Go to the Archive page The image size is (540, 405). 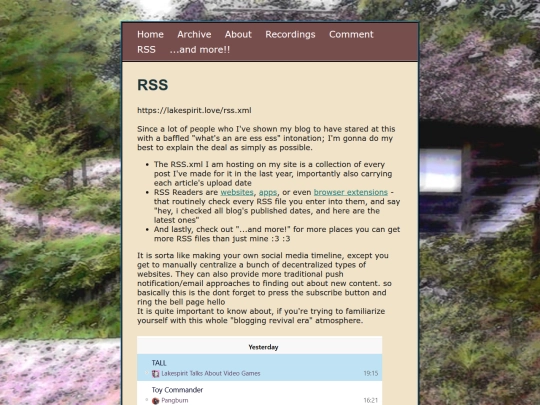click(x=194, y=34)
